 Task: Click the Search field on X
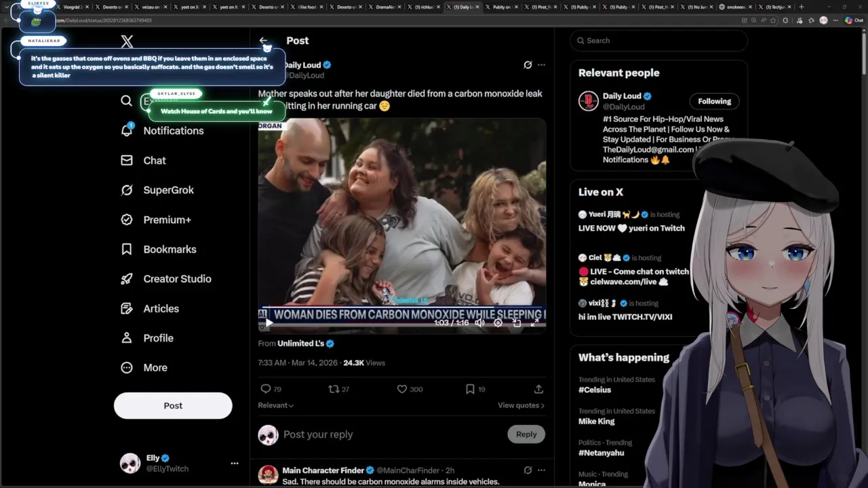coord(658,41)
